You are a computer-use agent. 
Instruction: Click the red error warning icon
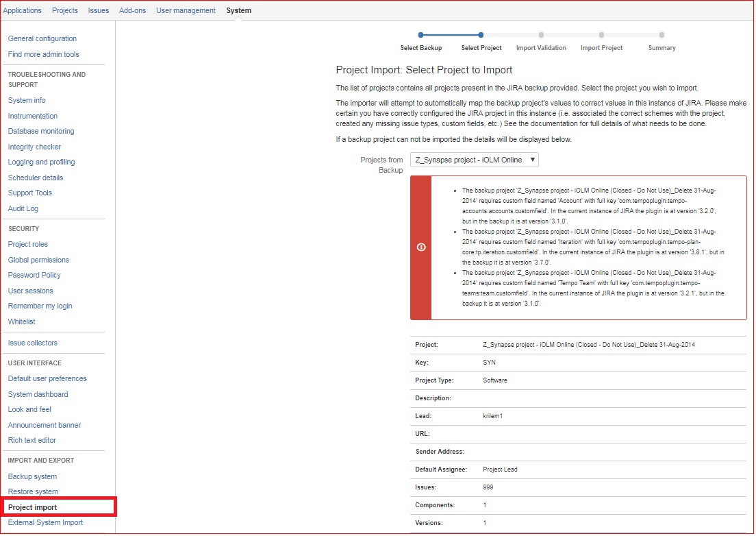coord(421,247)
